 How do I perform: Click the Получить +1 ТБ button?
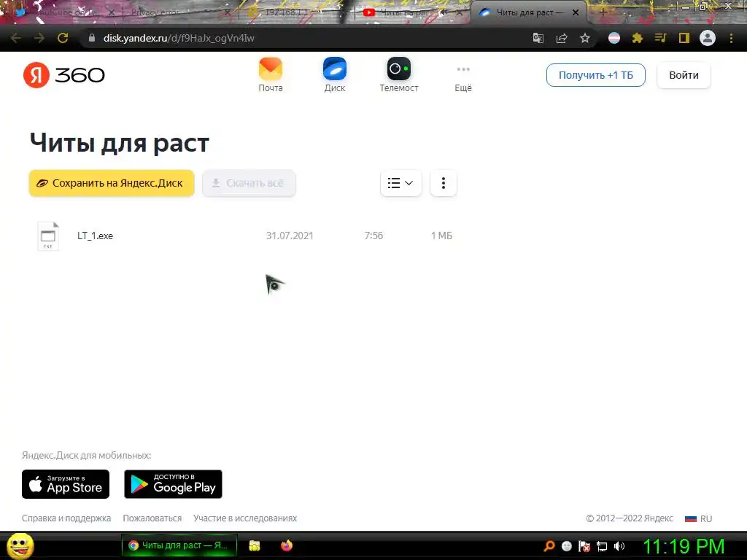pyautogui.click(x=595, y=75)
